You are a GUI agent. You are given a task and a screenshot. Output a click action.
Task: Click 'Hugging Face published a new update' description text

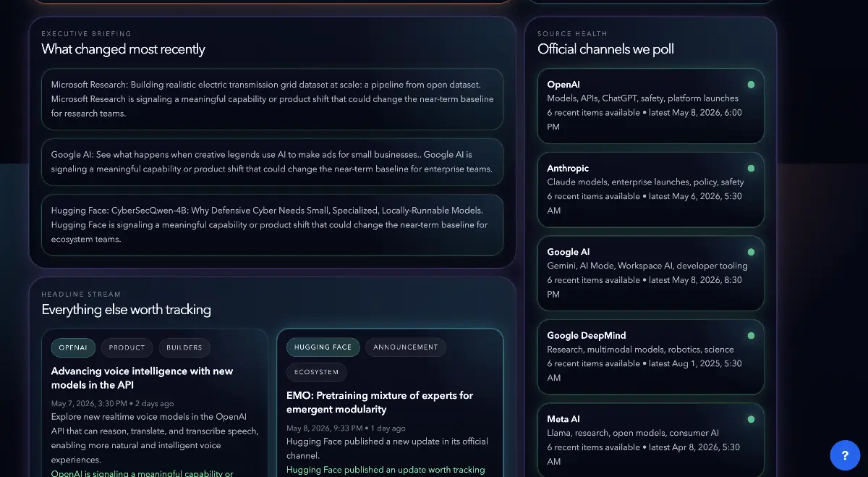(x=387, y=448)
